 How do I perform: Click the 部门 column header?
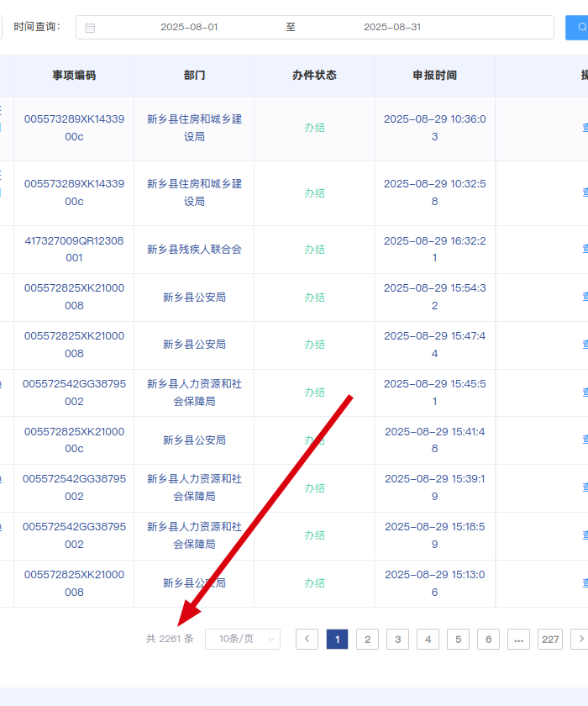194,76
